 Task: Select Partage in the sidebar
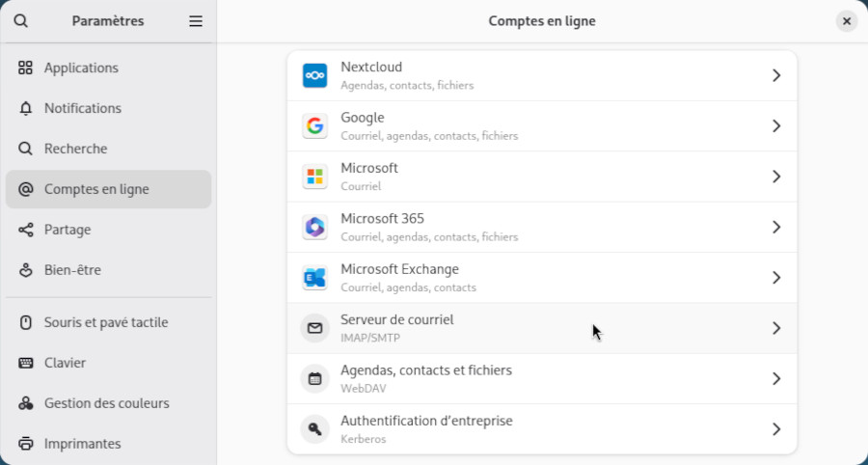(108, 230)
